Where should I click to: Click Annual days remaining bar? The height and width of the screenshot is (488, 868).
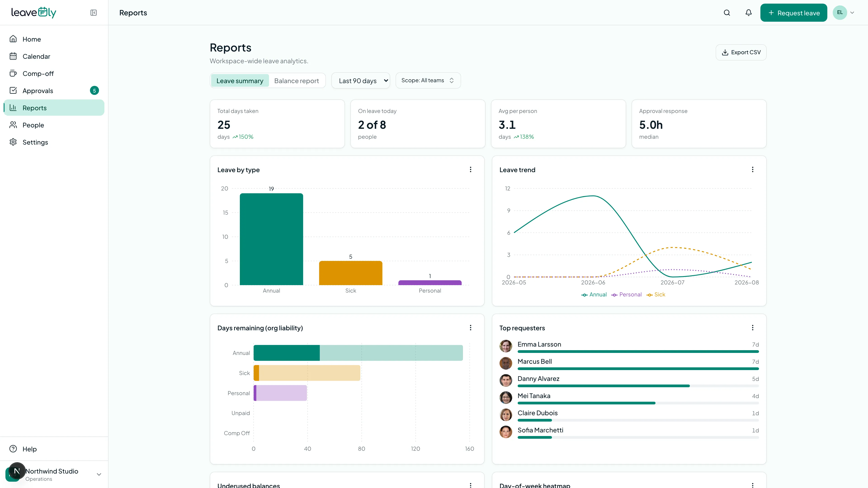click(358, 353)
